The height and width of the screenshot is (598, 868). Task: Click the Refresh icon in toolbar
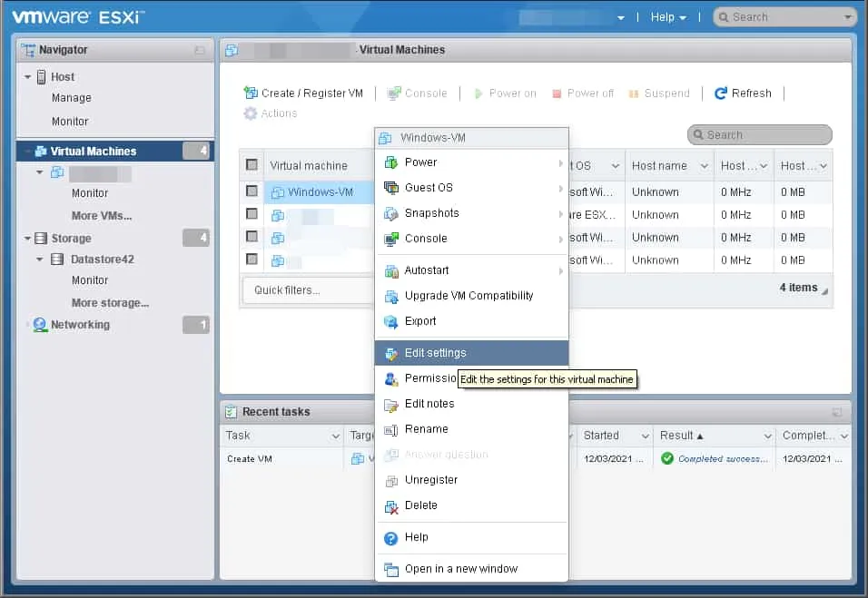(721, 93)
